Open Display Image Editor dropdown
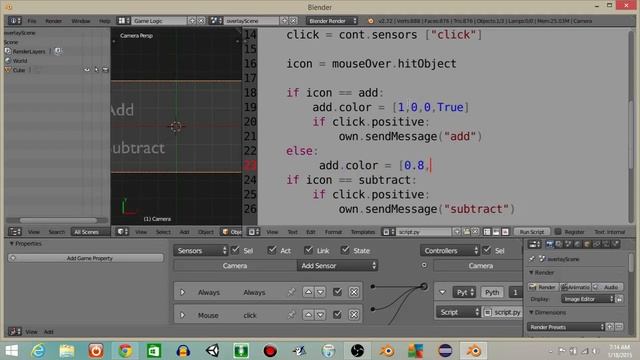Image resolution: width=640 pixels, height=360 pixels. click(587, 299)
